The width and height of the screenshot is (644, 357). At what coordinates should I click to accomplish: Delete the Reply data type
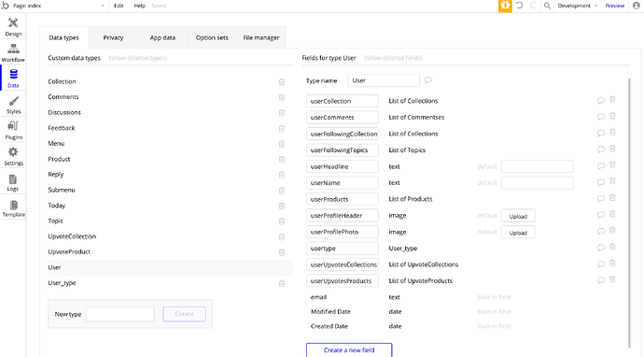point(282,175)
